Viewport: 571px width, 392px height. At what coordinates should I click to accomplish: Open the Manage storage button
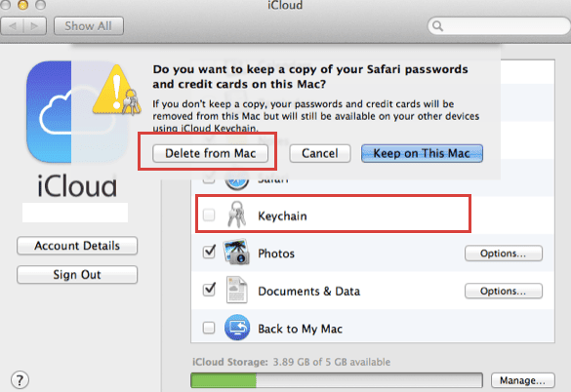click(523, 380)
